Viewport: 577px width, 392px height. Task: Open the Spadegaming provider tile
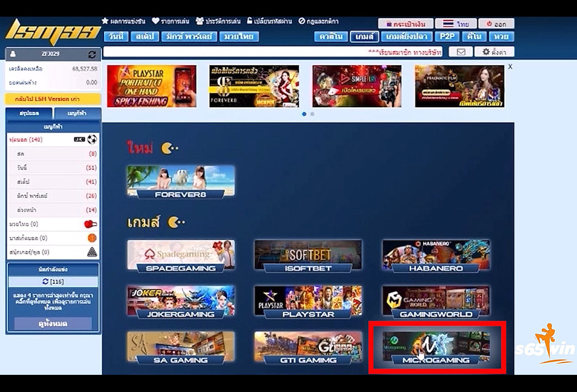[181, 256]
